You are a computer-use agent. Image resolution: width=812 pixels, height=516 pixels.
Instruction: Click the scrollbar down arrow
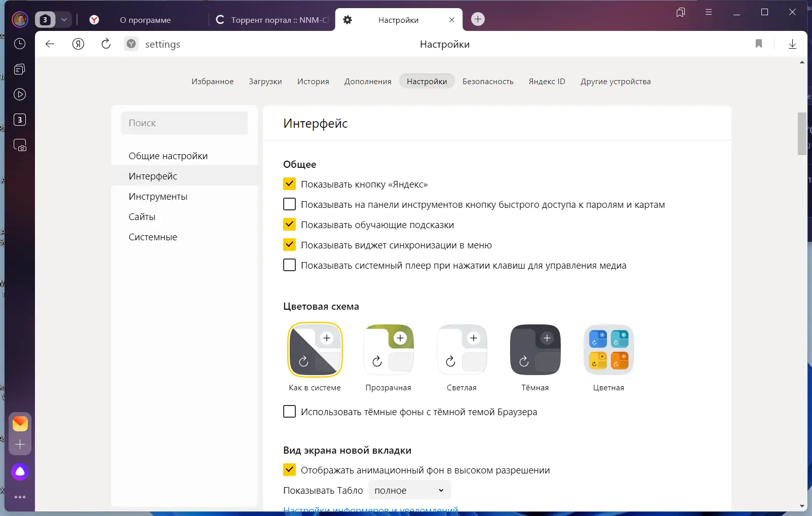[802, 506]
